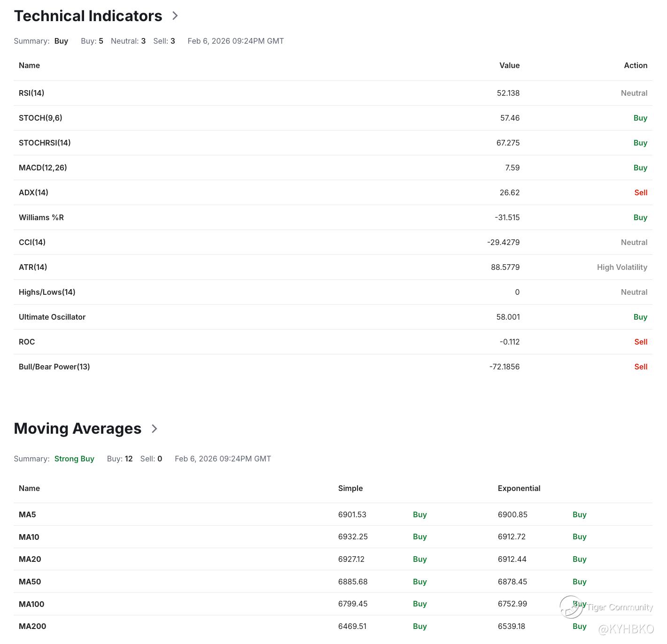The image size is (667, 644).
Task: Open the Technical Indicators heading
Action: [x=88, y=16]
